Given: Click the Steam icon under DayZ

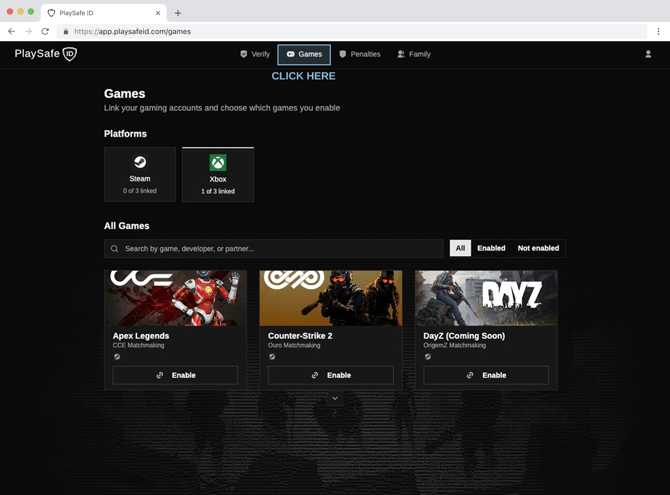Looking at the screenshot, I should point(427,357).
